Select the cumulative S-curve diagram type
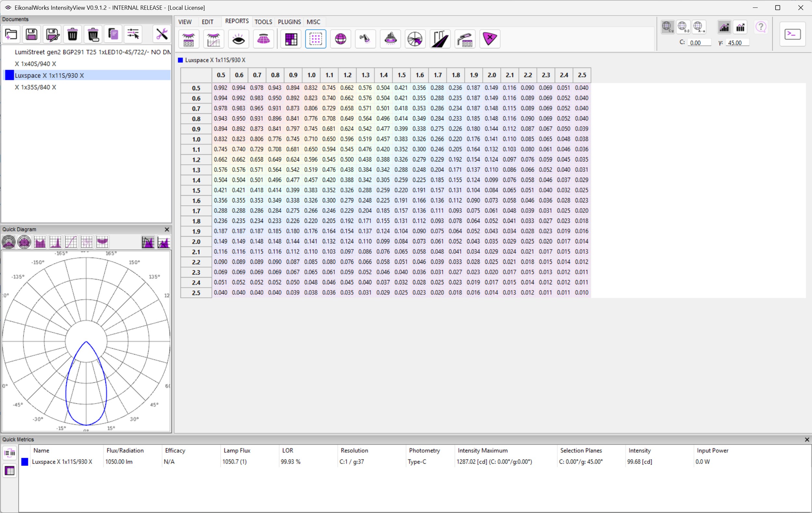The width and height of the screenshot is (812, 513). [x=71, y=242]
